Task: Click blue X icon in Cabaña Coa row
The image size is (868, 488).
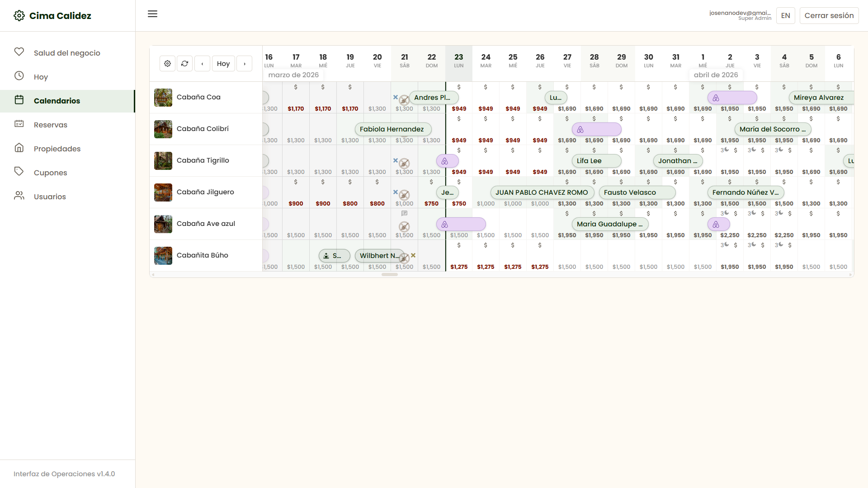Action: [396, 97]
